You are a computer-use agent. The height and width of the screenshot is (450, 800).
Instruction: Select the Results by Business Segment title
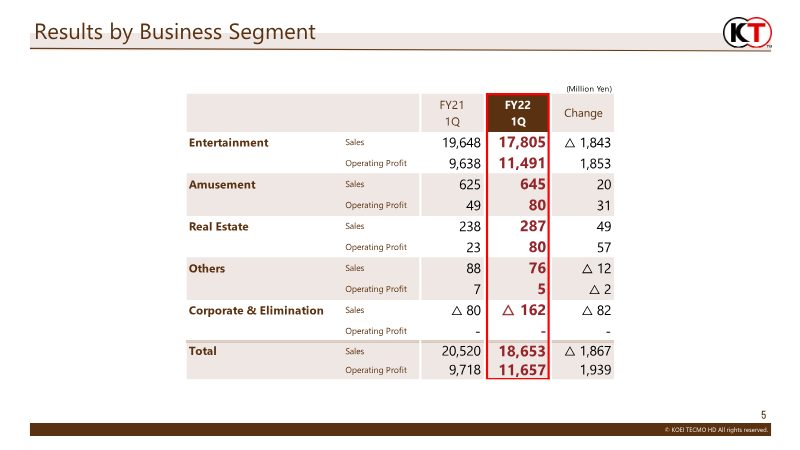[175, 32]
